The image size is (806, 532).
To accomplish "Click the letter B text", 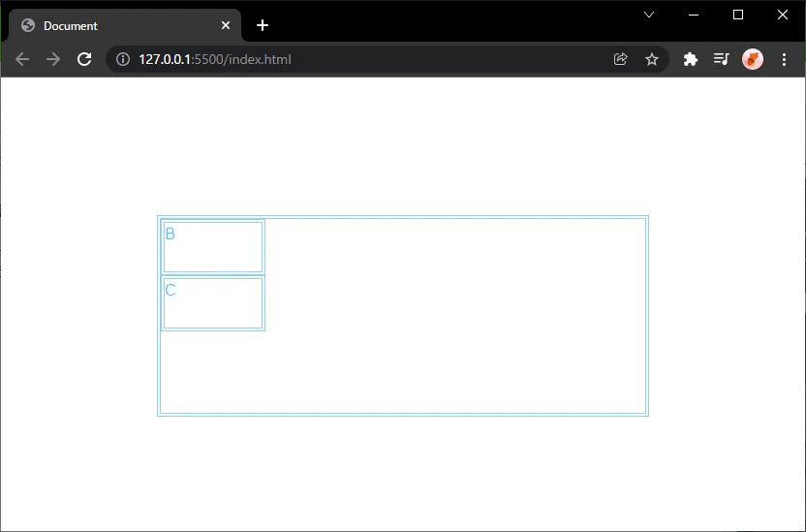I will coord(170,234).
